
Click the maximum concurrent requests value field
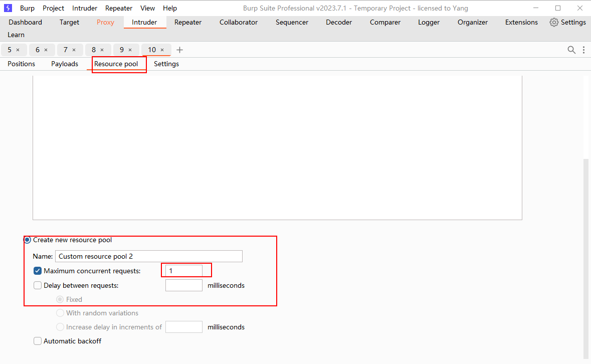[x=183, y=271]
